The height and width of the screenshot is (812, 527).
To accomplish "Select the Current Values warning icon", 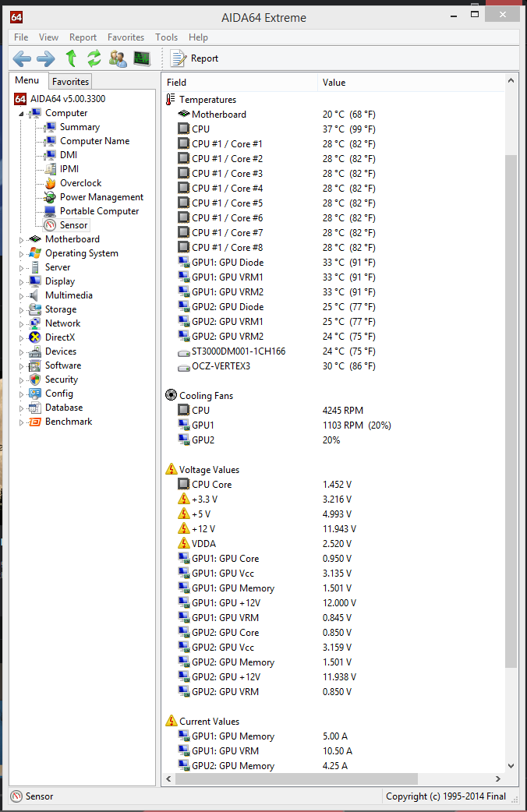I will tap(172, 721).
